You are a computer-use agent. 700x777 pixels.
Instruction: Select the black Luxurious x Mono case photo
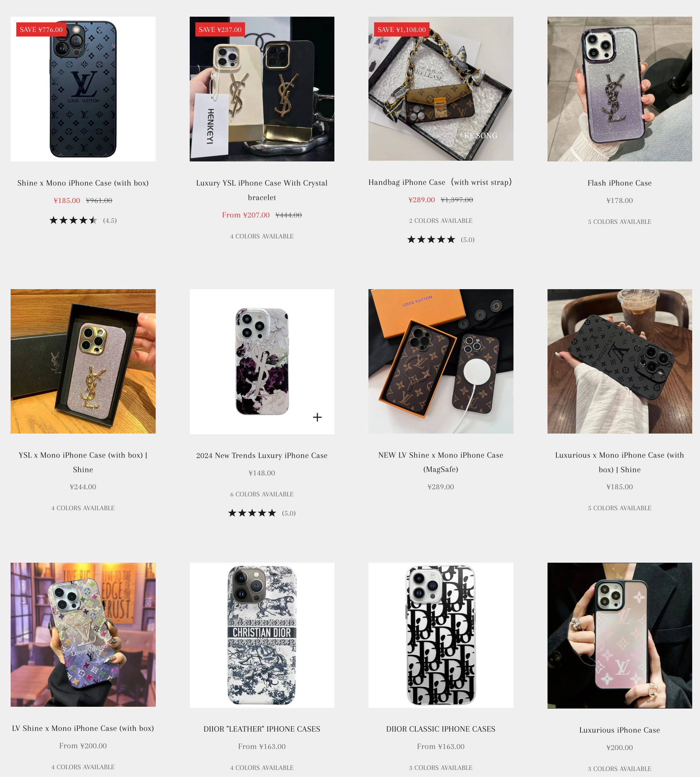(x=620, y=362)
